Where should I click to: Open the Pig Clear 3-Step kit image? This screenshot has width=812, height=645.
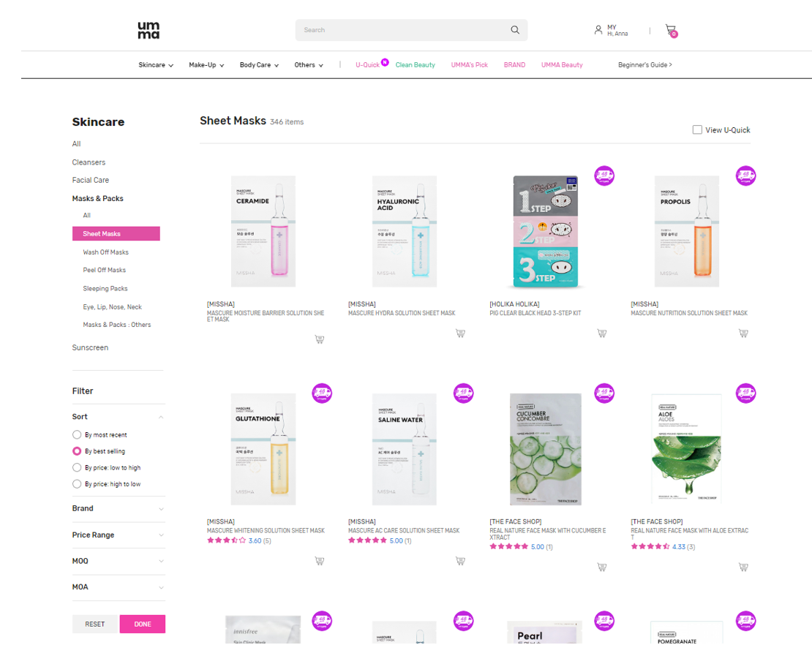tap(546, 231)
